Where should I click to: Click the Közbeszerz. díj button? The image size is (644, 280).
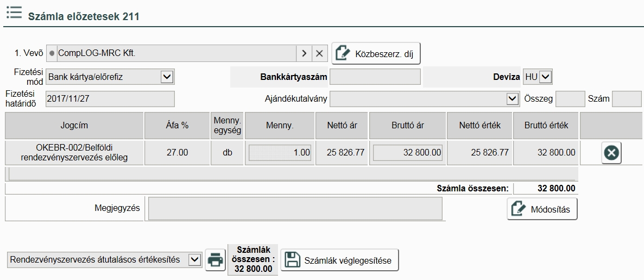376,53
